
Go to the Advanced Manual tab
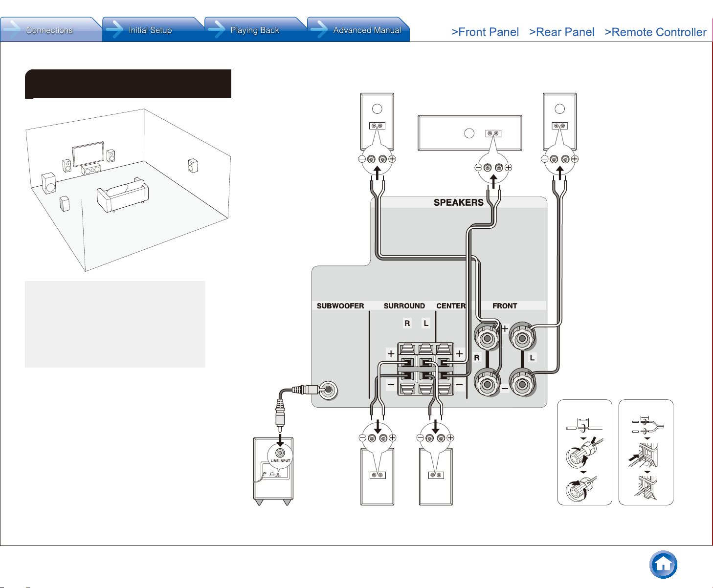[358, 30]
